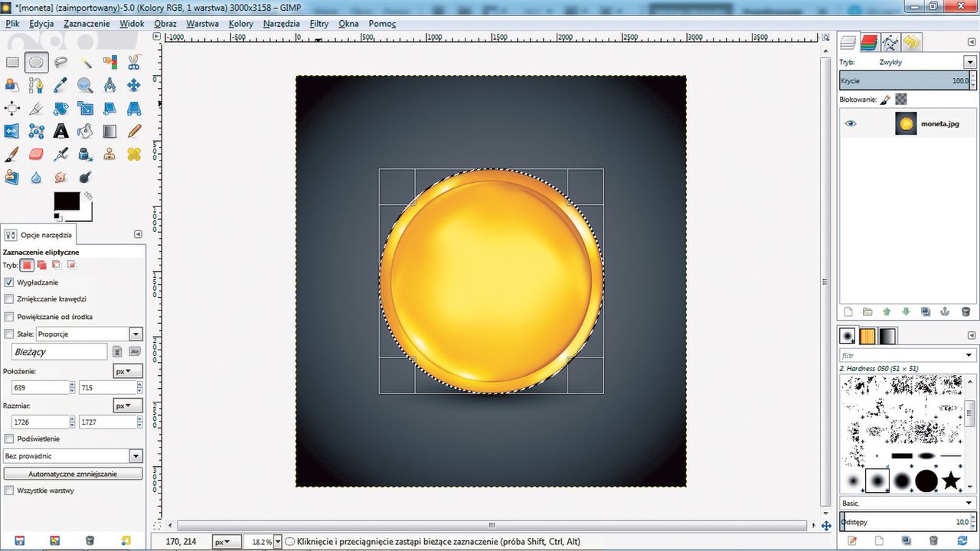Image resolution: width=980 pixels, height=551 pixels.
Task: Select the Foreground Select tool
Action: pyautogui.click(x=12, y=85)
